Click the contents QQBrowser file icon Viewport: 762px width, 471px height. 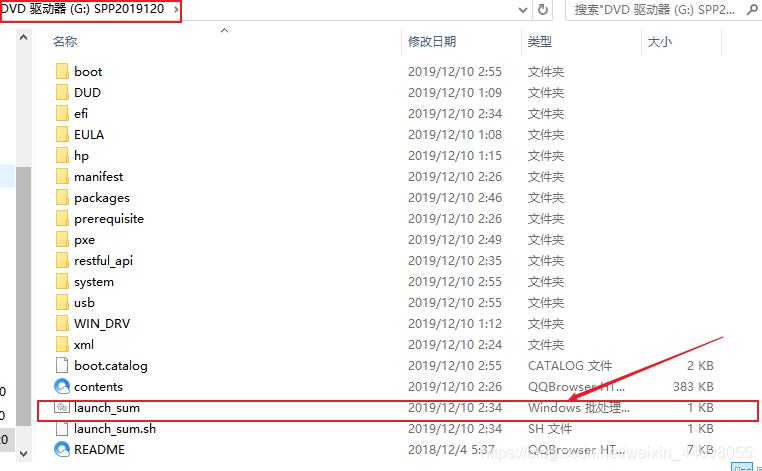62,386
